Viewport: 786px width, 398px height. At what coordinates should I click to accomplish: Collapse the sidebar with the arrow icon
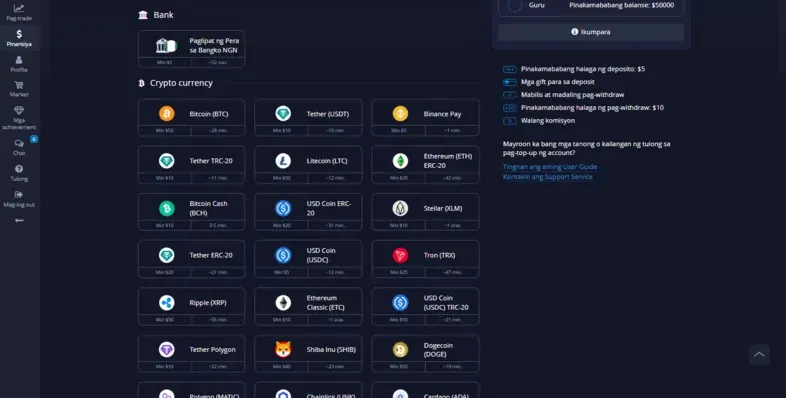pyautogui.click(x=19, y=221)
